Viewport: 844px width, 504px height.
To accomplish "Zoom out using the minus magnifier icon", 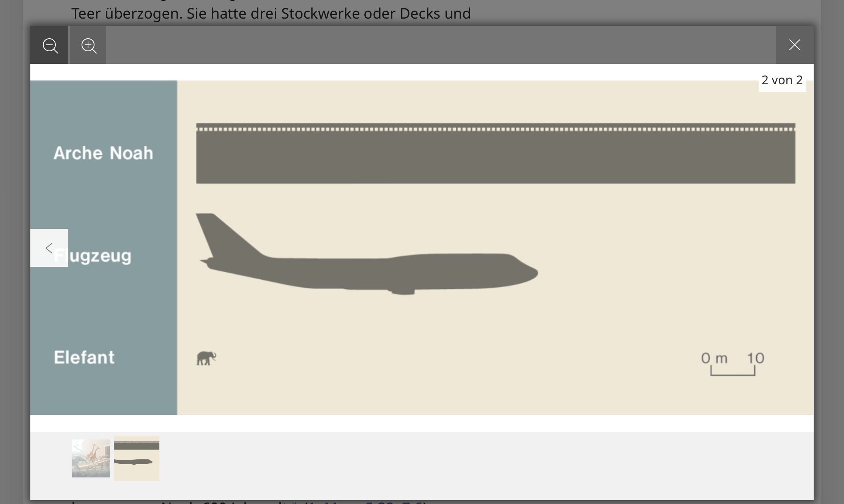I will click(50, 45).
